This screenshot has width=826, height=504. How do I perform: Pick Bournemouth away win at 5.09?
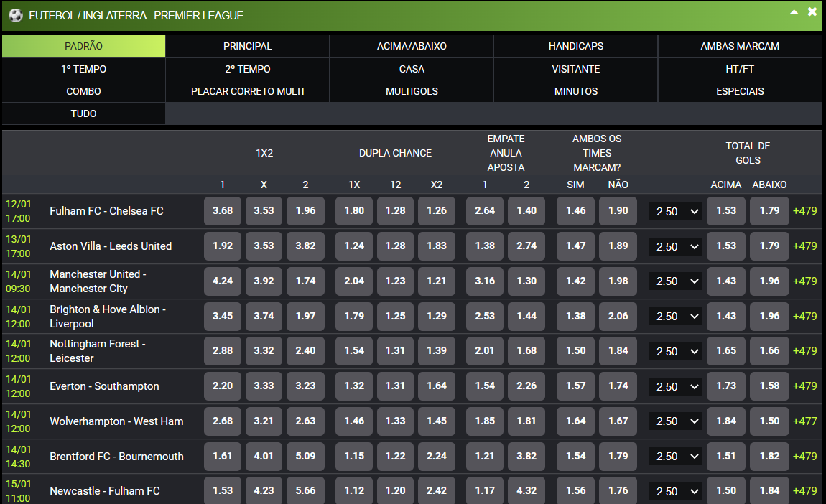305,456
